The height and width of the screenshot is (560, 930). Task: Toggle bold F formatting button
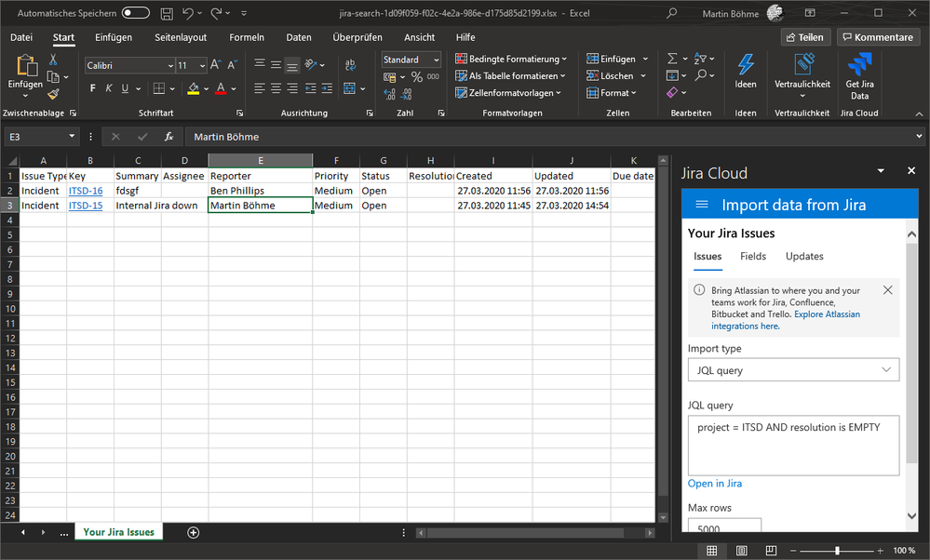93,89
